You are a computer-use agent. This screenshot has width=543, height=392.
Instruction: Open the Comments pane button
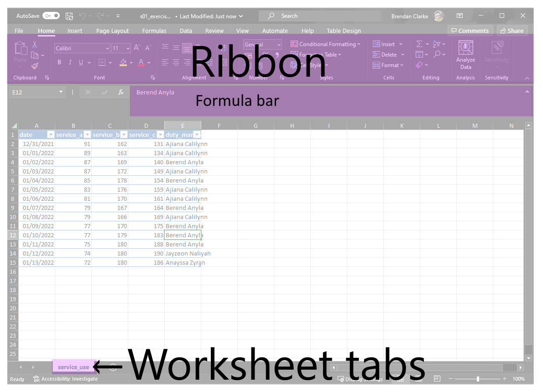[470, 31]
